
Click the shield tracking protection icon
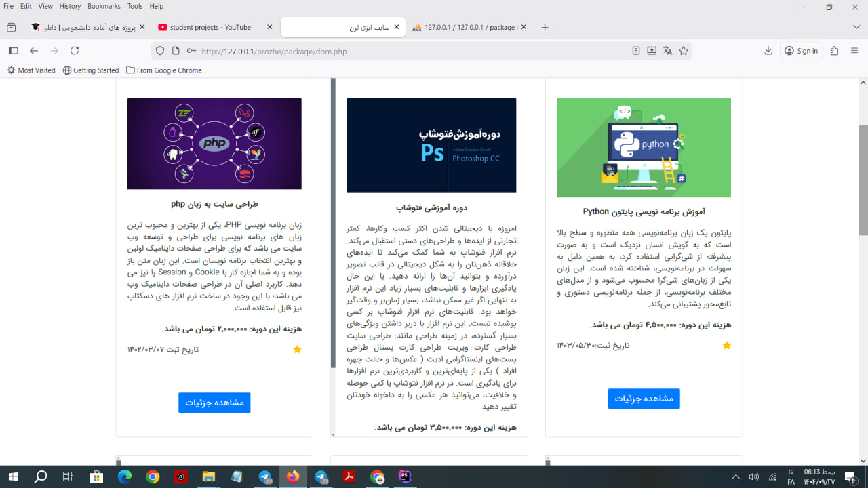tap(160, 51)
